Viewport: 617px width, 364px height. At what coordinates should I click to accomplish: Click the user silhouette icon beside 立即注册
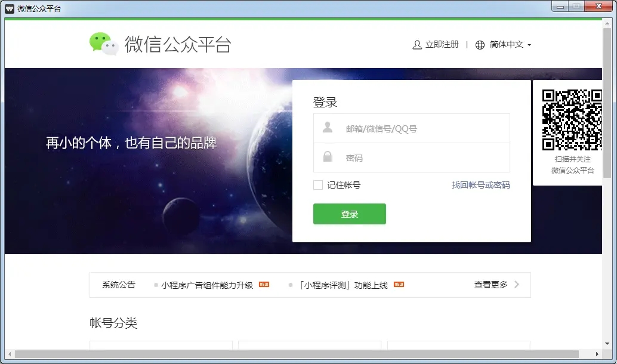[417, 45]
